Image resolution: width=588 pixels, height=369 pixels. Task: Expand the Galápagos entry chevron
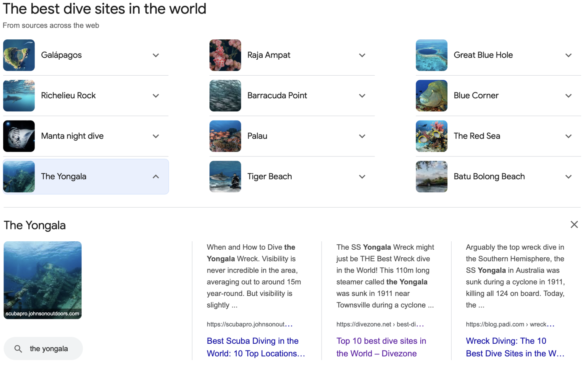(156, 55)
